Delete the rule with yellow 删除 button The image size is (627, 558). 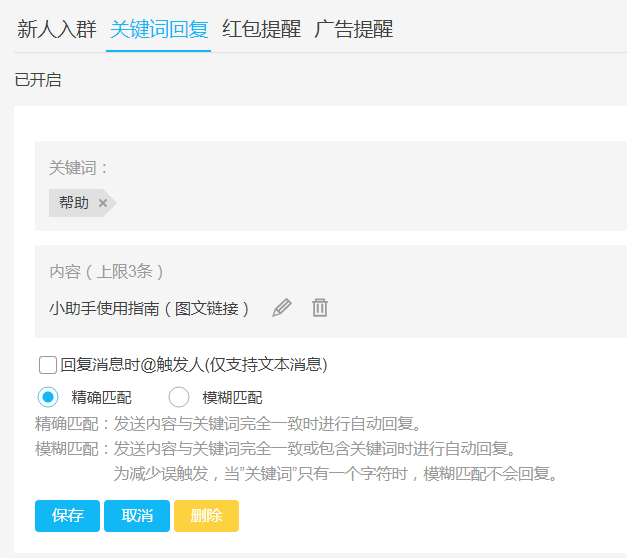(x=206, y=516)
